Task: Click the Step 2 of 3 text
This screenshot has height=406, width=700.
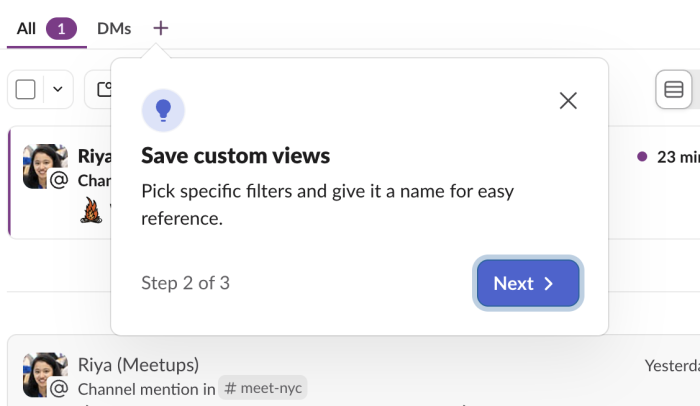Action: pos(185,283)
